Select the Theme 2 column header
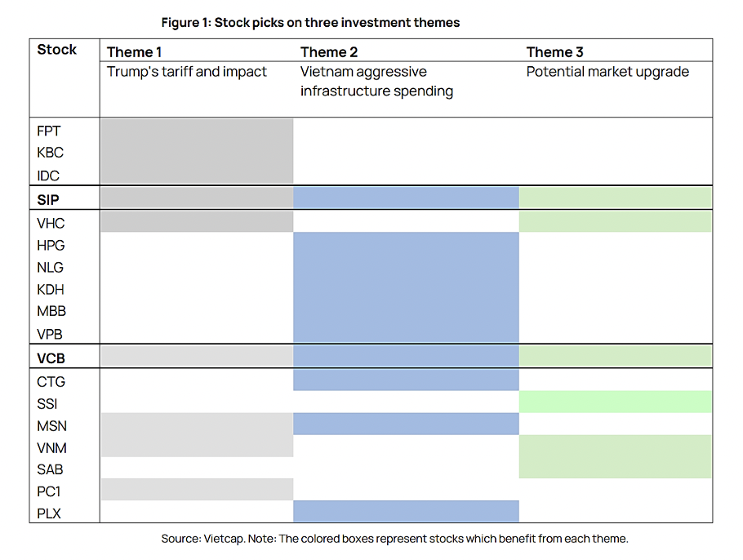 pyautogui.click(x=329, y=52)
